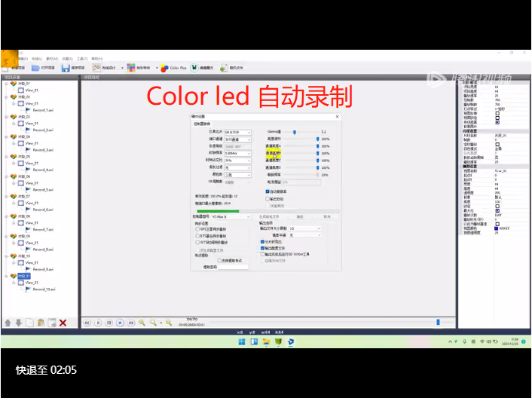The image size is (532, 398).
Task: Open File Explorer from the taskbar
Action: pyautogui.click(x=266, y=341)
